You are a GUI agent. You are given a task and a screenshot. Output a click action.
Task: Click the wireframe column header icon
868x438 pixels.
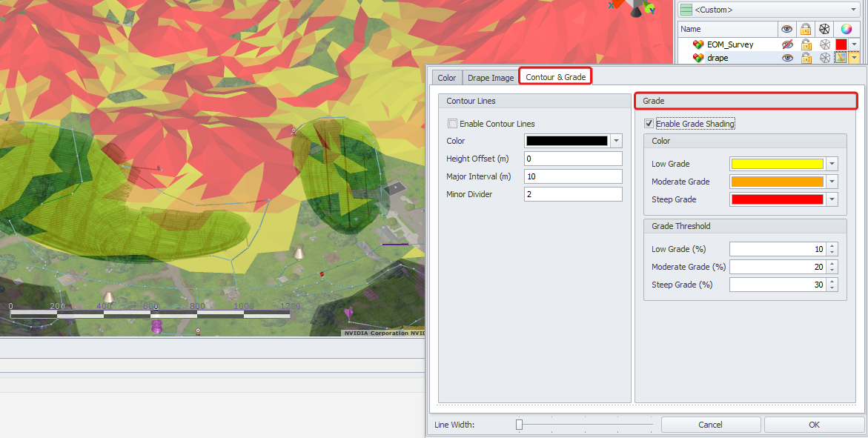824,29
